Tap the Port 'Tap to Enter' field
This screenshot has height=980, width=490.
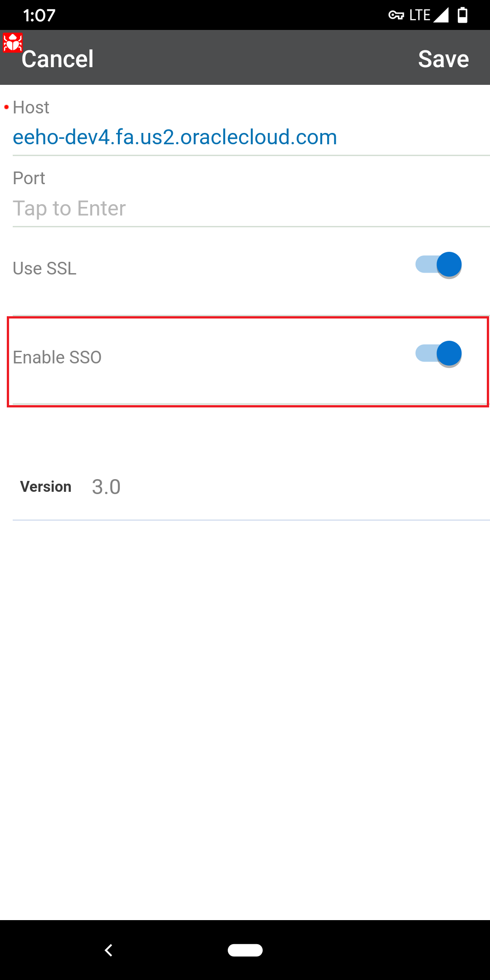pos(69,209)
